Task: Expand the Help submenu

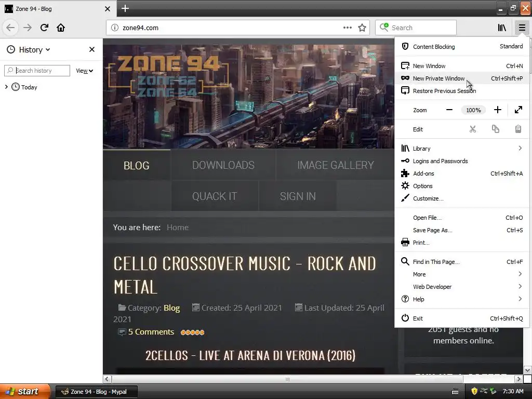Action: 462,299
